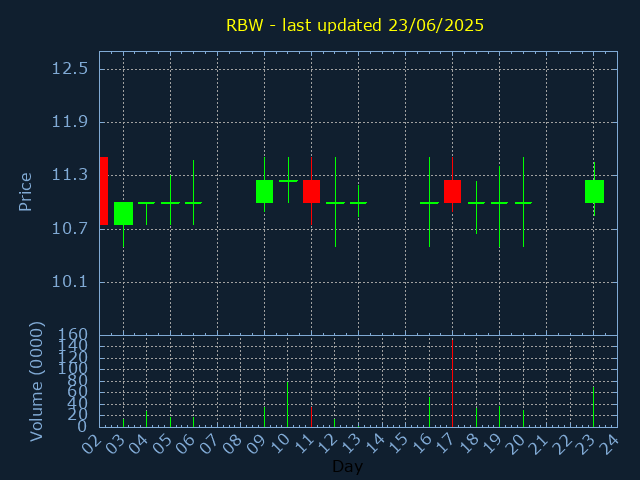Image resolution: width=640 pixels, height=480 pixels.
Task: Click the green volume bar on day 19
Action: tap(499, 417)
